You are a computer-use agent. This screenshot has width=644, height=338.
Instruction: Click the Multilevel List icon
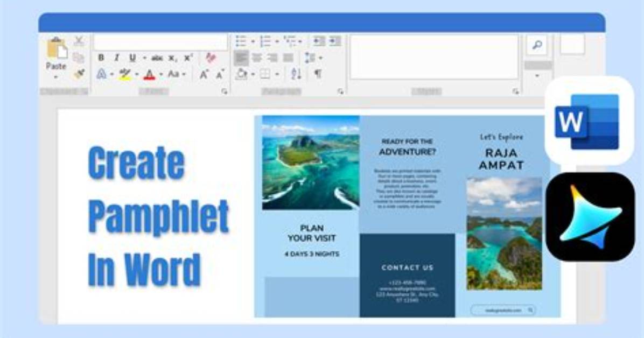click(290, 41)
